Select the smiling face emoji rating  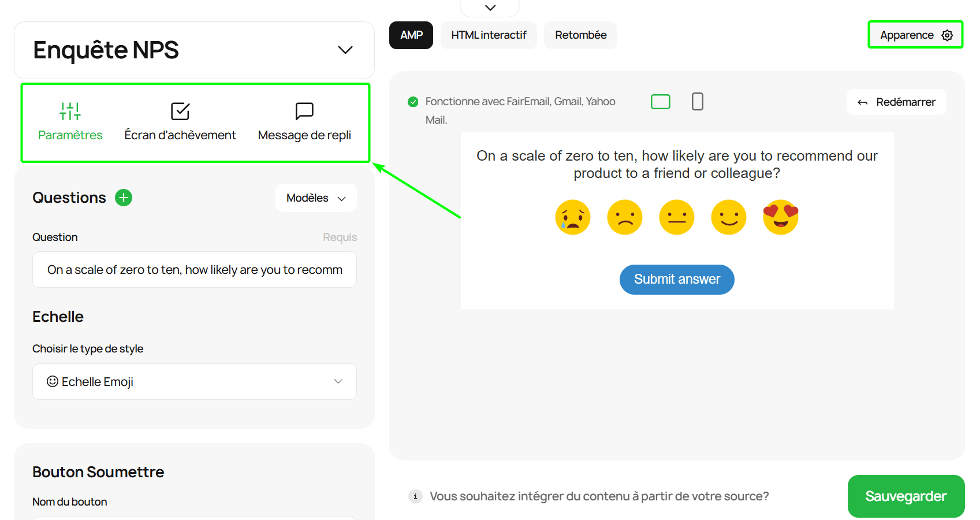pyautogui.click(x=728, y=217)
